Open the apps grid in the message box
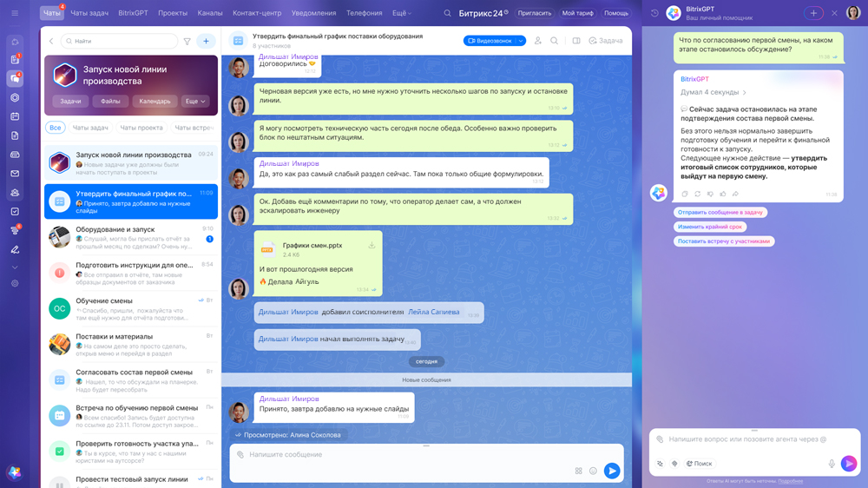 point(578,471)
